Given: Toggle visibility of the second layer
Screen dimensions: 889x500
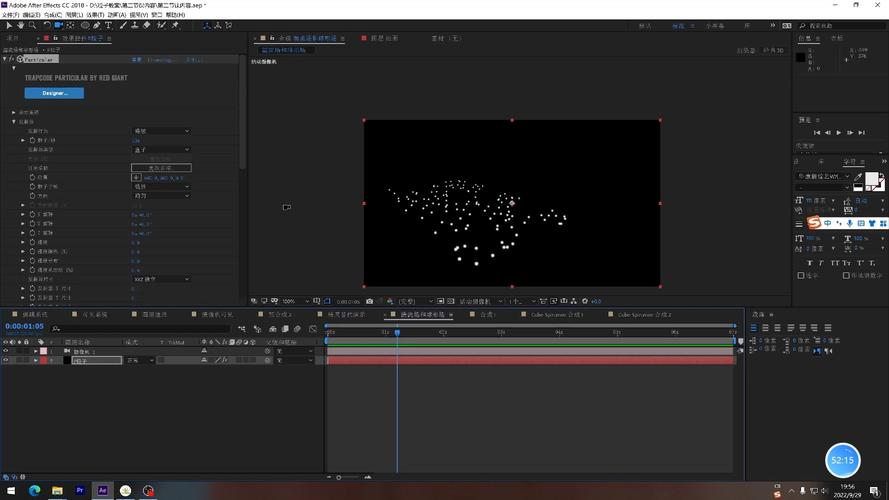Looking at the screenshot, I should coord(6,360).
